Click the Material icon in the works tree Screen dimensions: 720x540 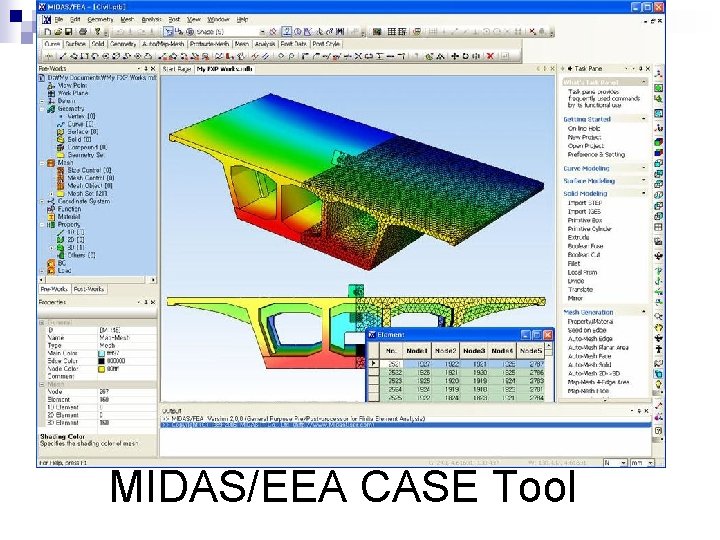click(51, 217)
